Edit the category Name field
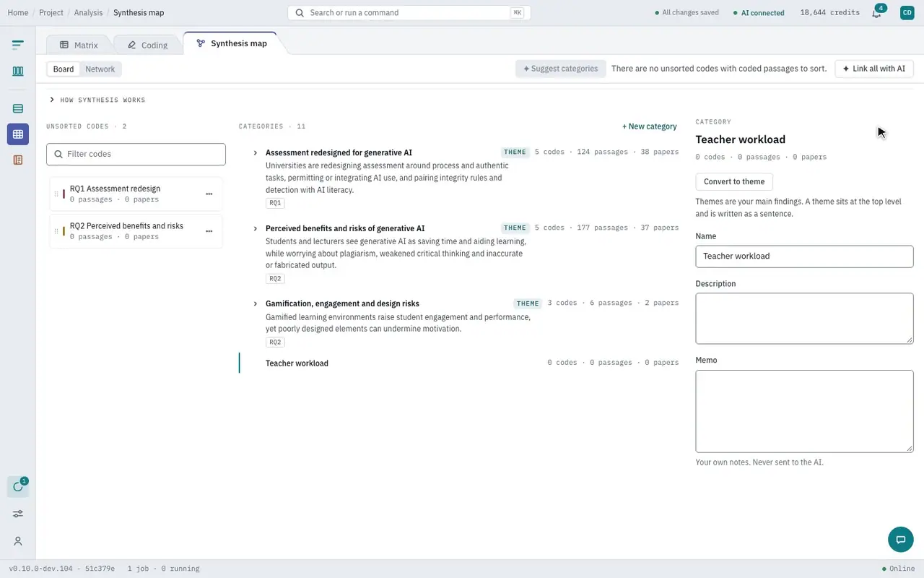924x578 pixels. [x=804, y=256]
